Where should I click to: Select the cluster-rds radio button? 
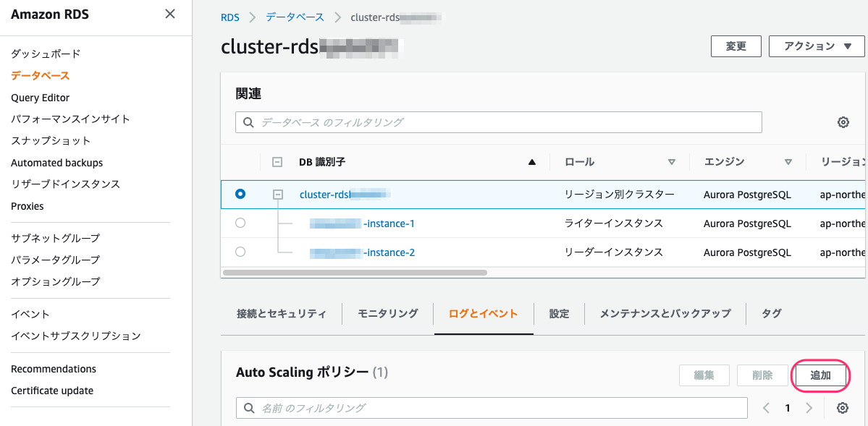[240, 194]
